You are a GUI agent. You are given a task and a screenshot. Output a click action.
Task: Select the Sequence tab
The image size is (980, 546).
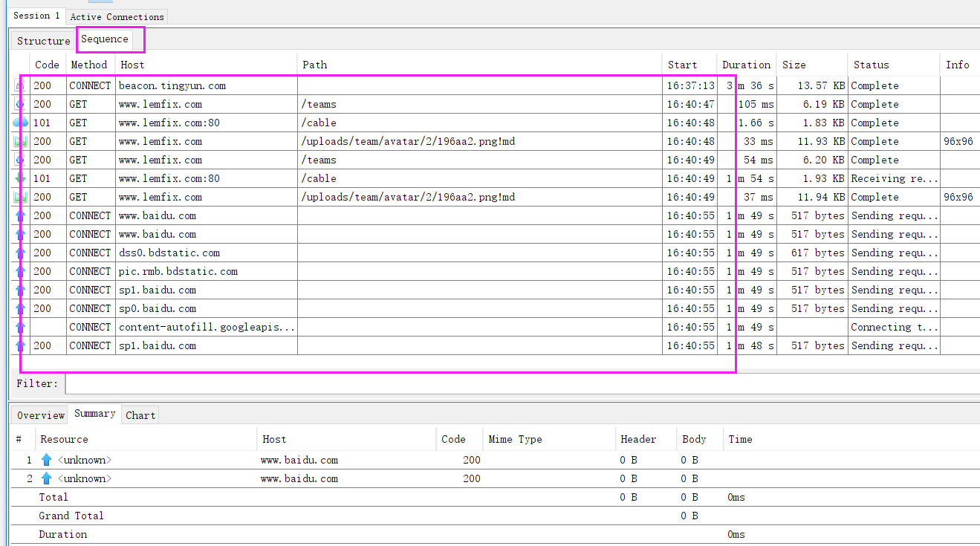coord(105,39)
